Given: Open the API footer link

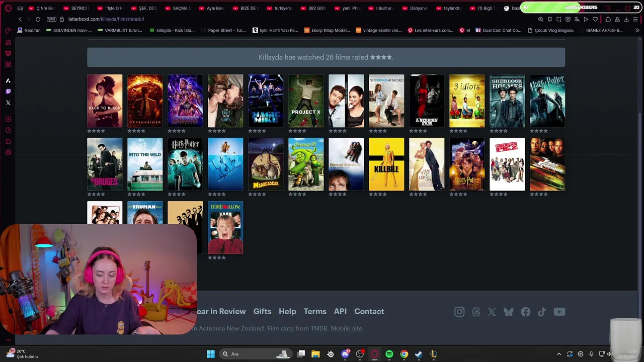Looking at the screenshot, I should [340, 311].
